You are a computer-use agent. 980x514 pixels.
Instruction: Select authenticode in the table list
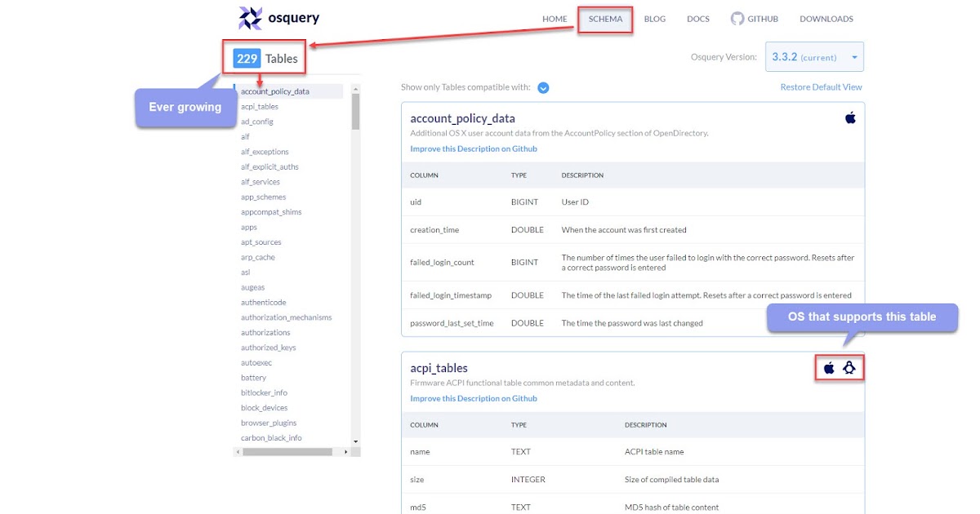265,303
